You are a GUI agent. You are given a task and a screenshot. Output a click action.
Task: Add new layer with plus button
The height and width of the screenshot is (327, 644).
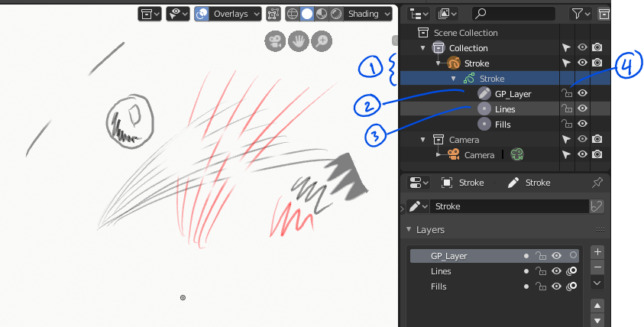597,252
